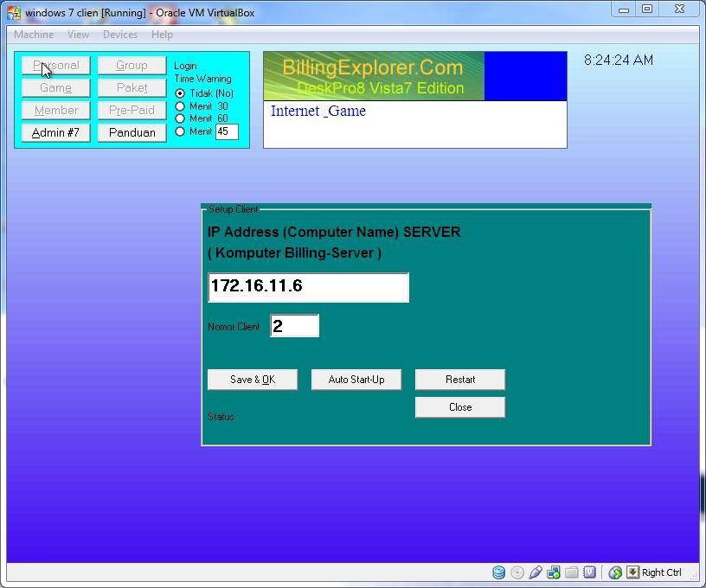Open the Help menu
This screenshot has width=706, height=588.
click(x=162, y=35)
